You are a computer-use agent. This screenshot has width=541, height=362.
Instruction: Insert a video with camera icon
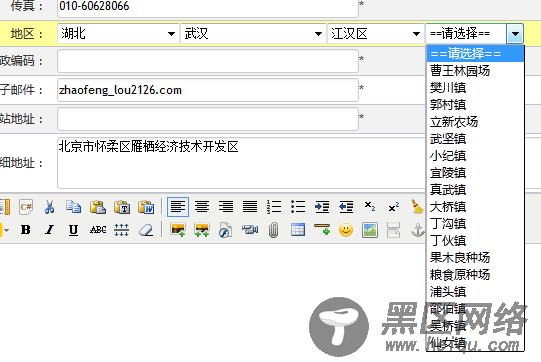pos(250,230)
